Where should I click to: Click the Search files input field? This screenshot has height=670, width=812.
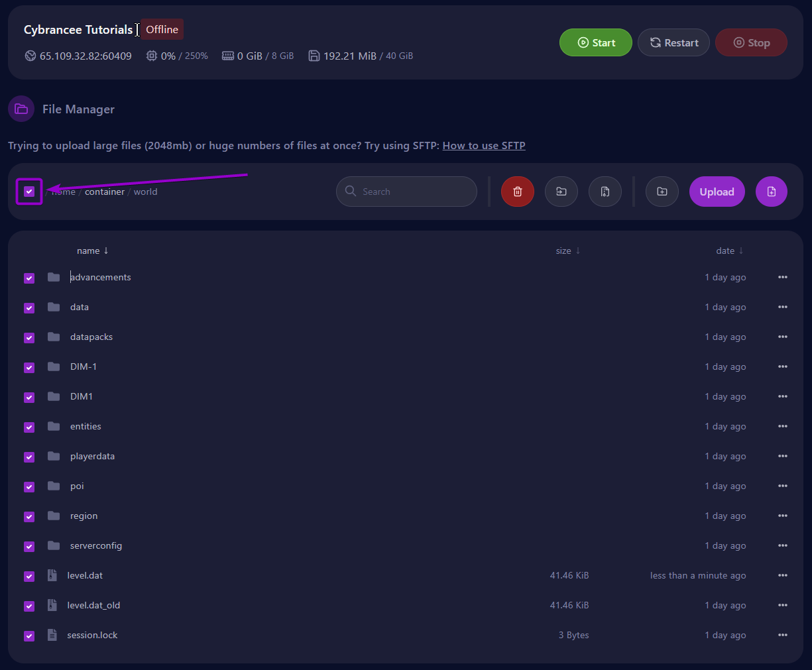pos(415,192)
